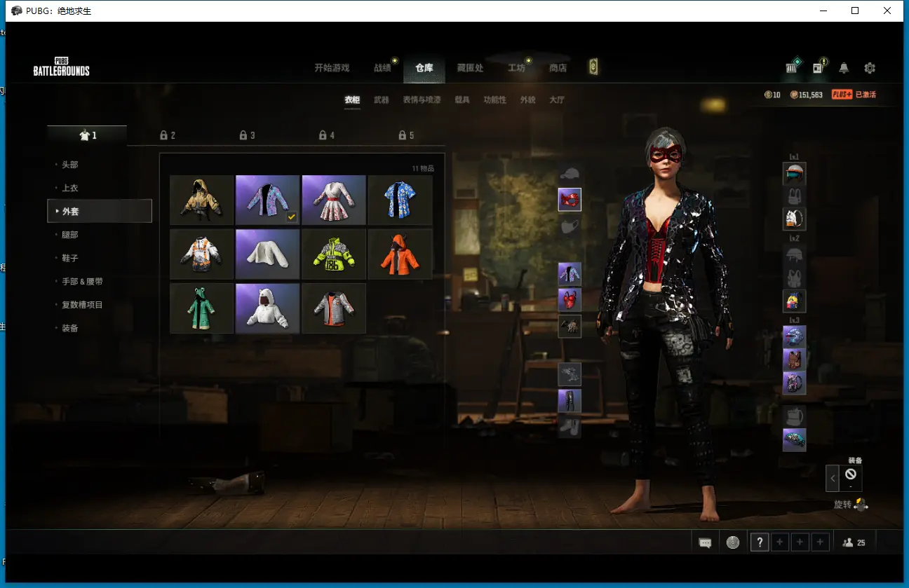Select the equipped black pants slot

coord(570,401)
